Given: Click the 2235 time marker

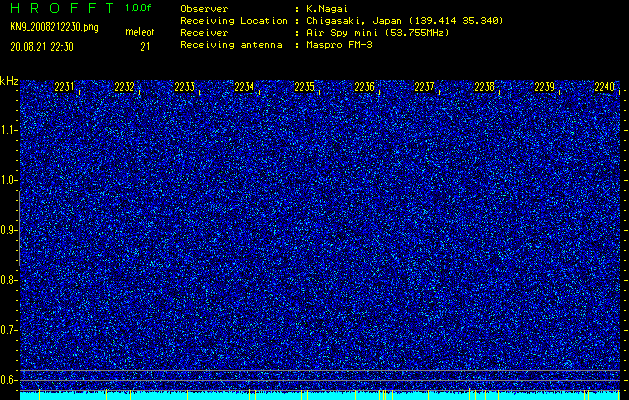Looking at the screenshot, I should coord(305,87).
